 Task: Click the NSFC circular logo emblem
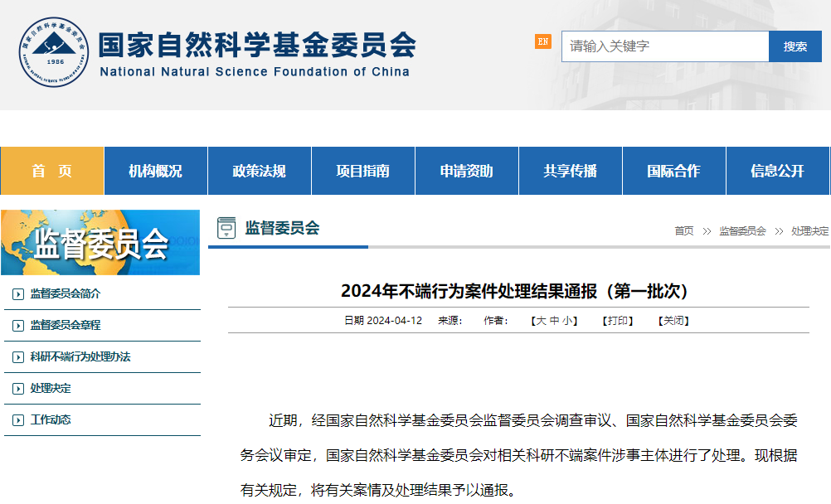[53, 51]
